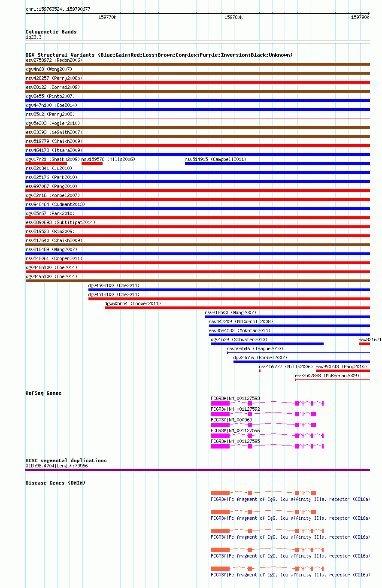Click the 159770k ruler position label
The height and width of the screenshot is (588, 382).
pos(107,17)
